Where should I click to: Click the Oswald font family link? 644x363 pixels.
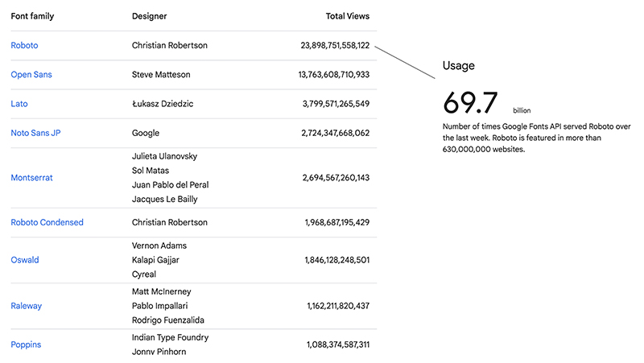coord(25,260)
